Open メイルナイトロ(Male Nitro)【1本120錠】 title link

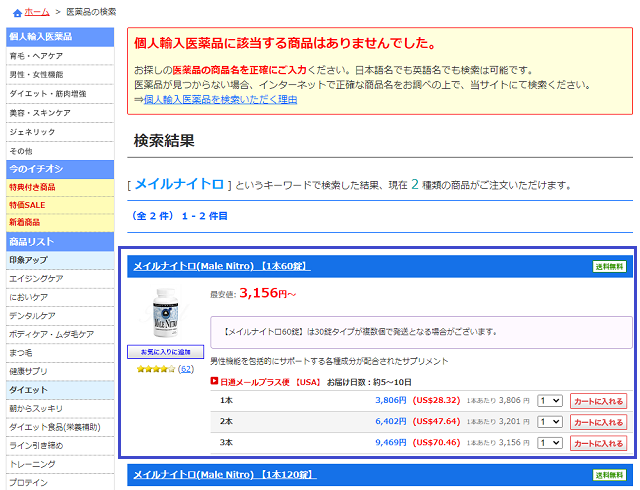(x=225, y=474)
